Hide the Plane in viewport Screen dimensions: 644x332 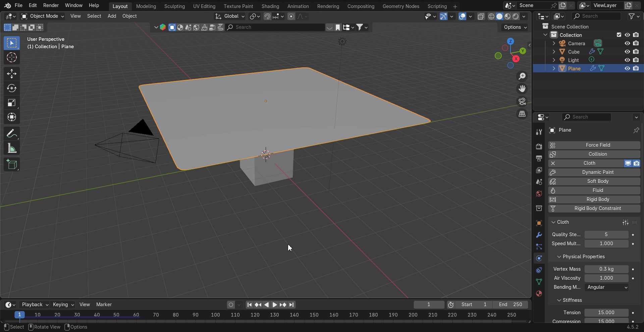(627, 68)
